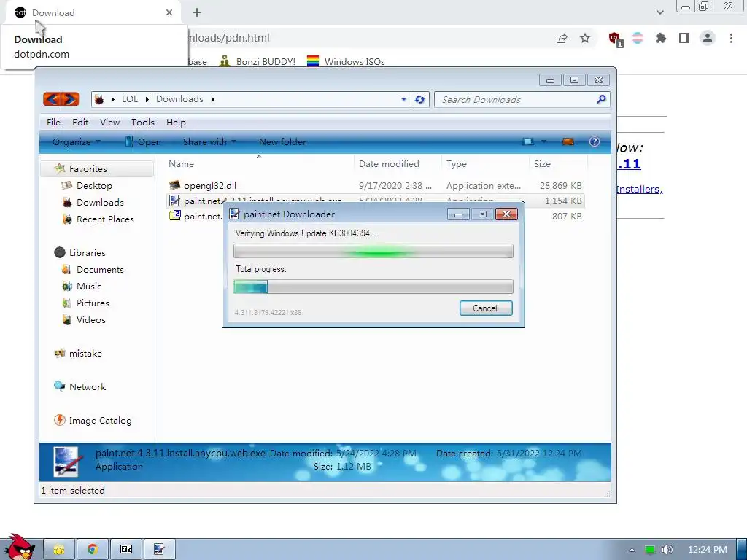
Task: Open Recent Places in sidebar
Action: [105, 219]
